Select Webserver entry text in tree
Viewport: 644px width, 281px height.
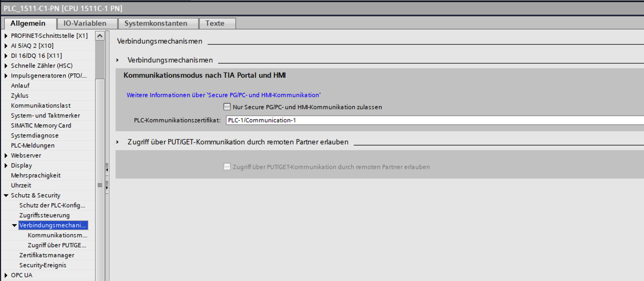click(26, 155)
